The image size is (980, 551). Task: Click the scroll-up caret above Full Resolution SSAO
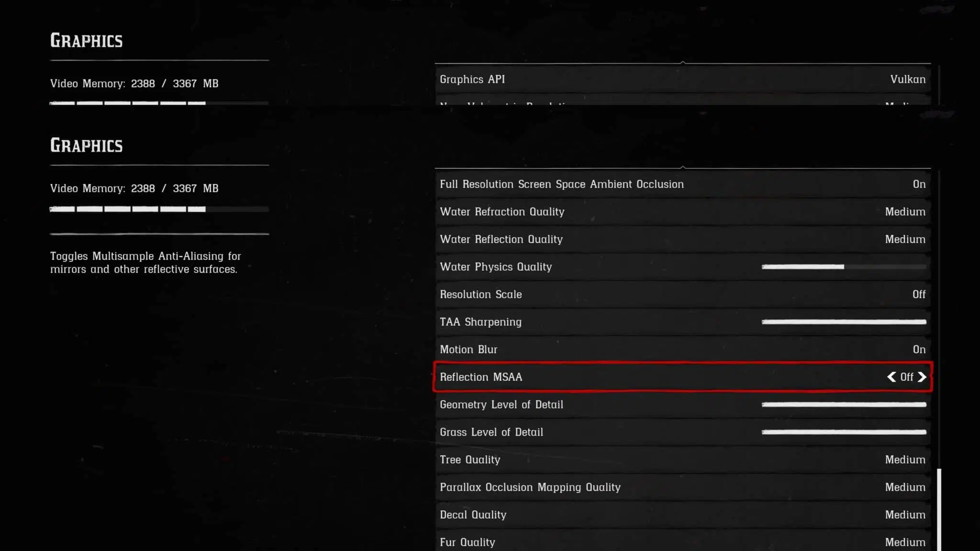click(683, 167)
